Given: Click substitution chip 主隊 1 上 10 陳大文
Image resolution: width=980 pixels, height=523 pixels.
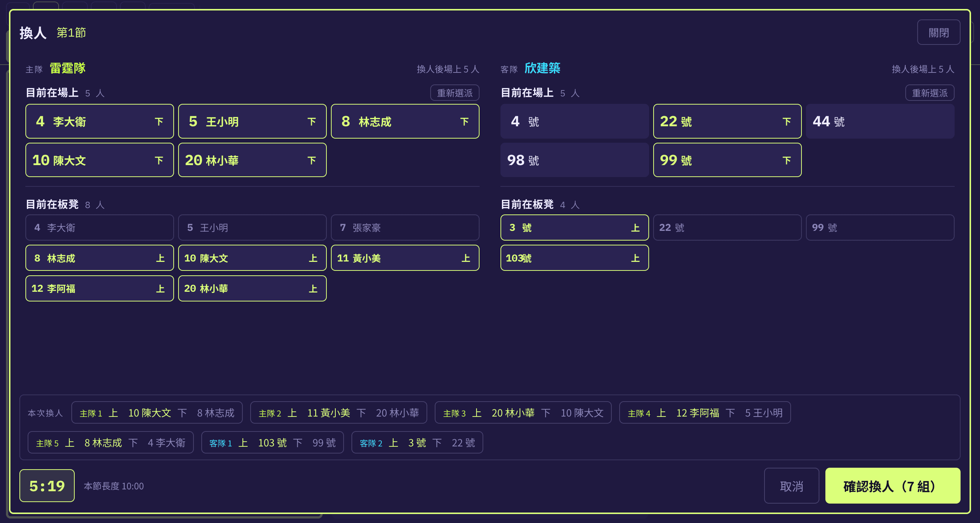Looking at the screenshot, I should (x=157, y=413).
